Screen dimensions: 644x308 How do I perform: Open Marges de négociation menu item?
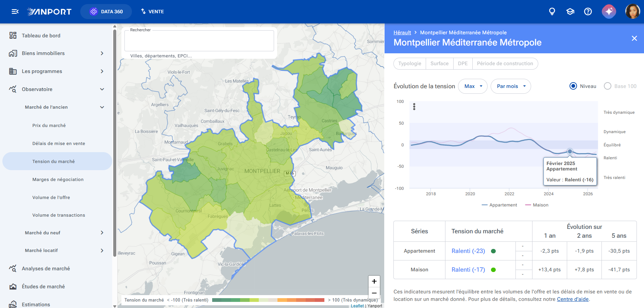click(x=58, y=179)
